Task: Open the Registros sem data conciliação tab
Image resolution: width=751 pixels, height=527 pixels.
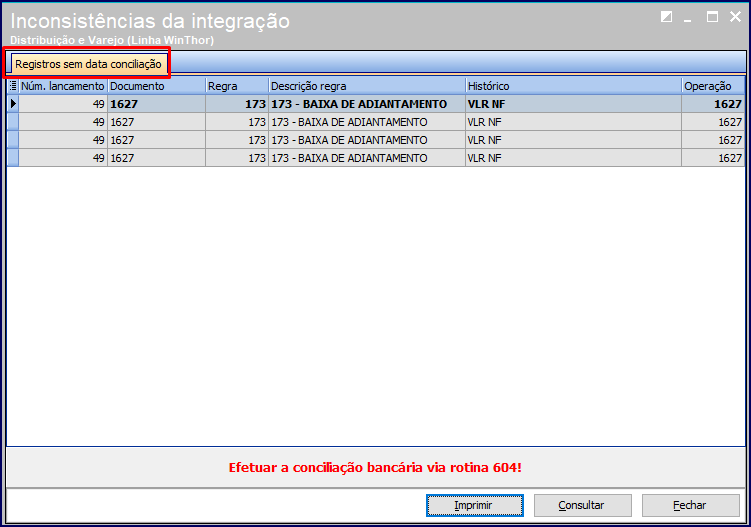Action: tap(88, 64)
